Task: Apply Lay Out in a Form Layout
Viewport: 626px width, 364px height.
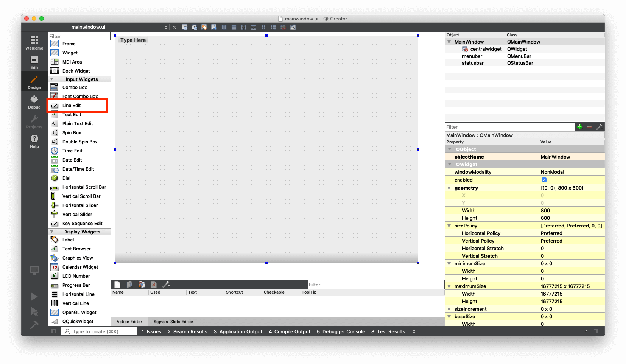Action: tap(263, 27)
